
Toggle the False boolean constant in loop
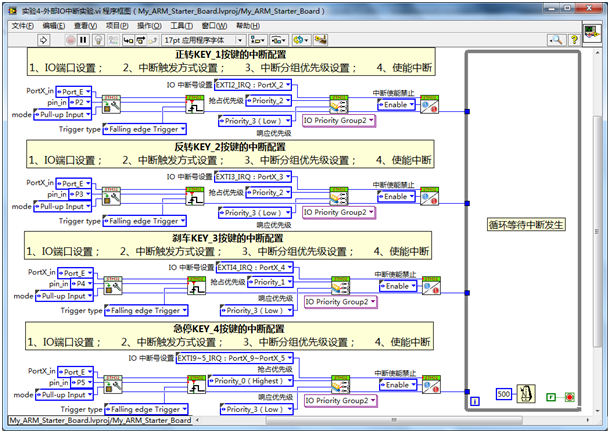pyautogui.click(x=550, y=397)
